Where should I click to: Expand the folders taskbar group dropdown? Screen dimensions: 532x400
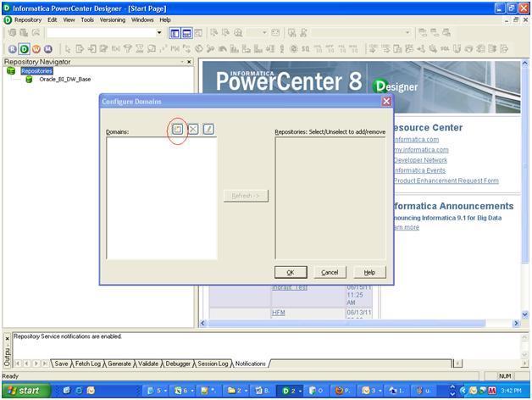coord(246,391)
